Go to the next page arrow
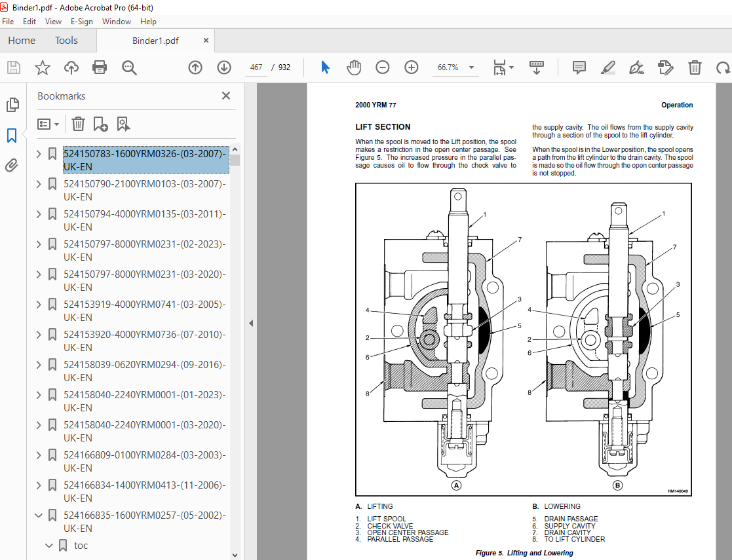The height and width of the screenshot is (560, 732). [224, 67]
